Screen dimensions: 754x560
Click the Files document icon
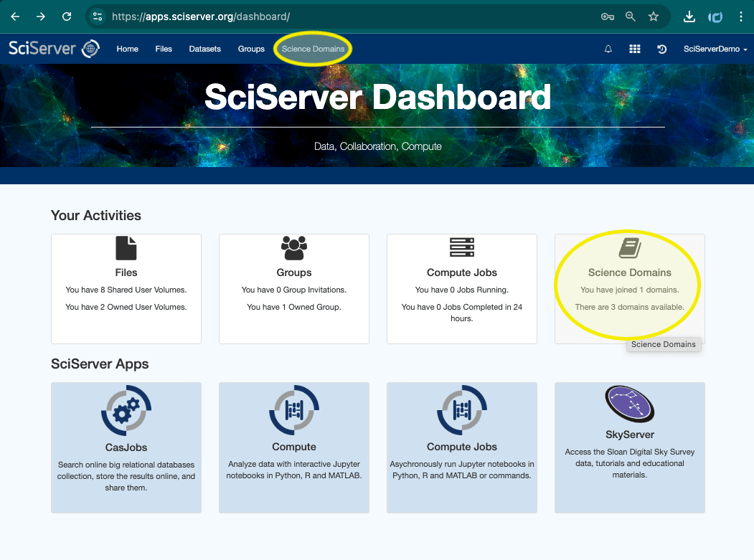tap(126, 248)
